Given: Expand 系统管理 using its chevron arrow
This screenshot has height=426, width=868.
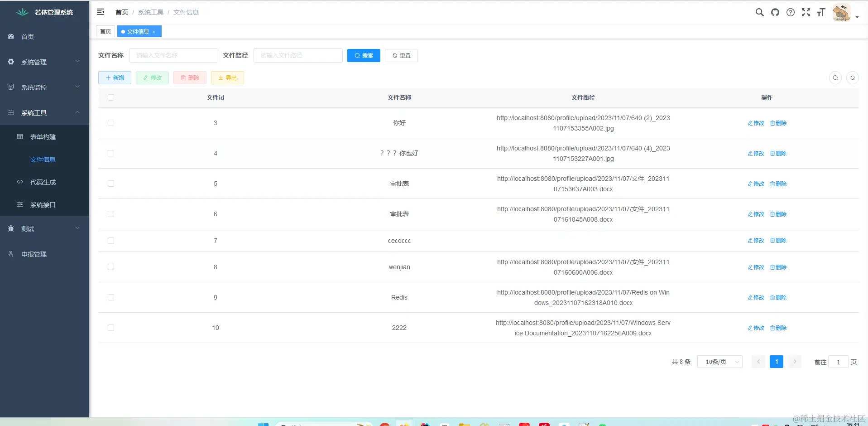Looking at the screenshot, I should [x=77, y=62].
